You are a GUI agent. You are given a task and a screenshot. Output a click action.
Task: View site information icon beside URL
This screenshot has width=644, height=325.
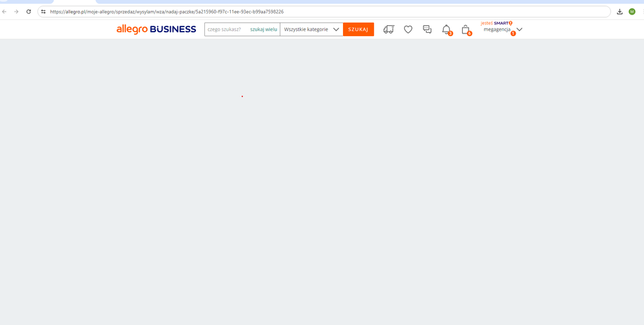coord(43,12)
